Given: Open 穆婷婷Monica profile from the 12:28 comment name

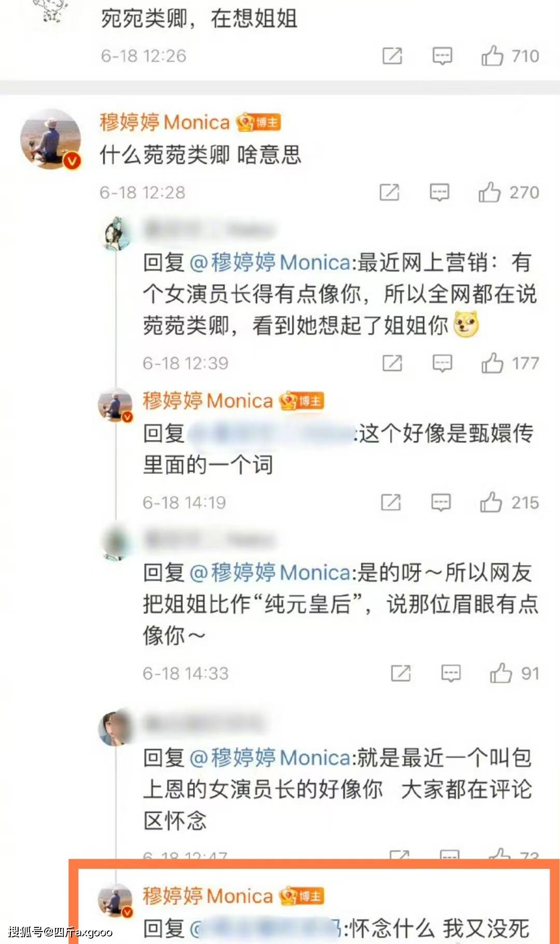Looking at the screenshot, I should click(164, 122).
